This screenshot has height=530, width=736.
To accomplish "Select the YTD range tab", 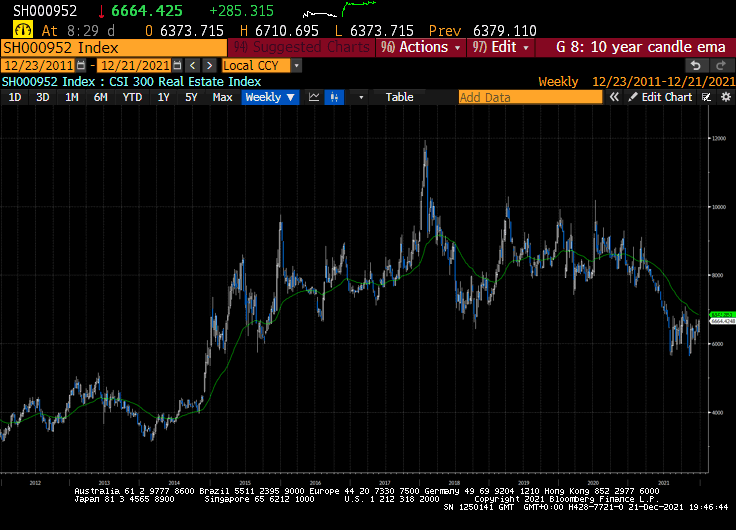I will click(132, 97).
